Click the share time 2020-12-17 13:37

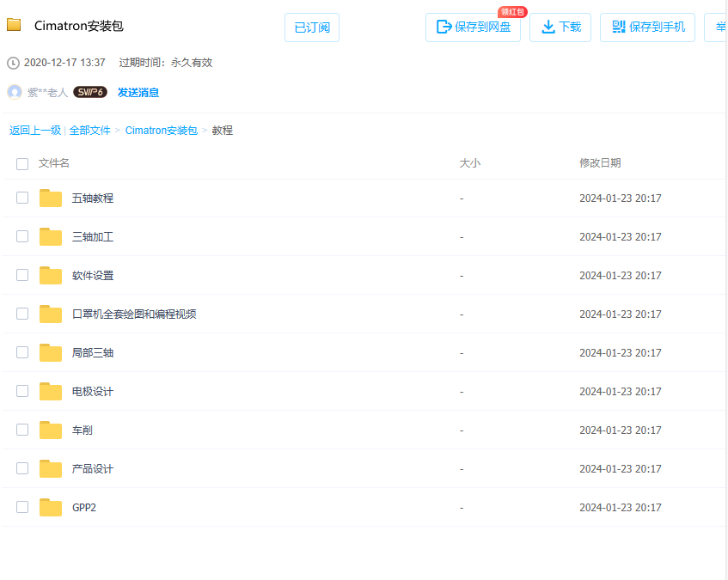[64, 63]
